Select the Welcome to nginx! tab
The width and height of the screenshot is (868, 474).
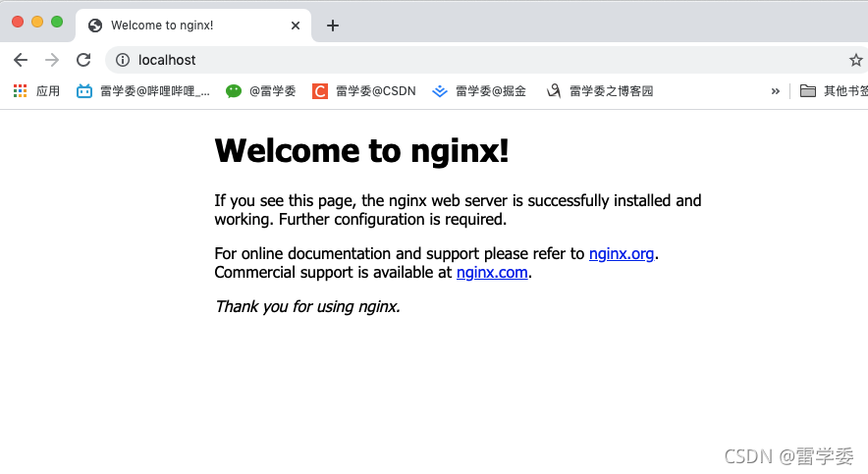193,26
